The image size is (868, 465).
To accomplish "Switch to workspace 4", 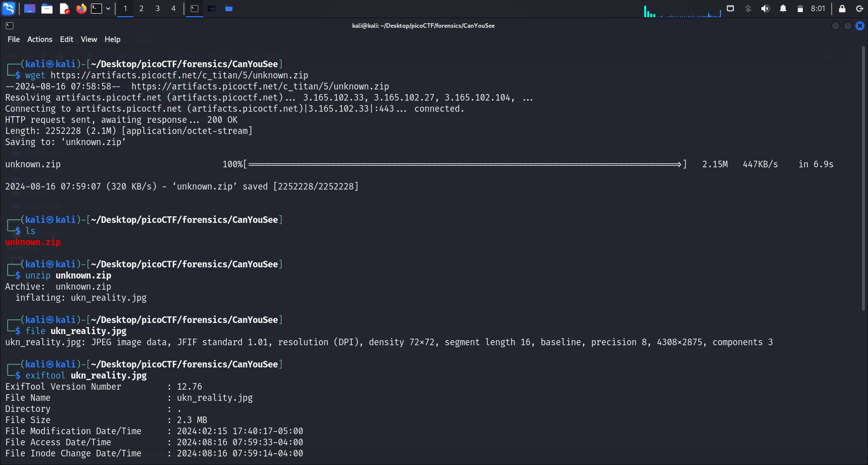I will coord(173,9).
